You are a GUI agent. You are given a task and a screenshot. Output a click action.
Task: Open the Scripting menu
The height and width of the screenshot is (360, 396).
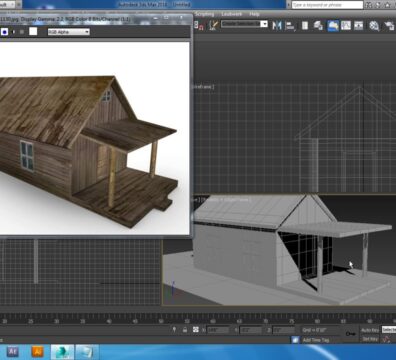(x=205, y=14)
